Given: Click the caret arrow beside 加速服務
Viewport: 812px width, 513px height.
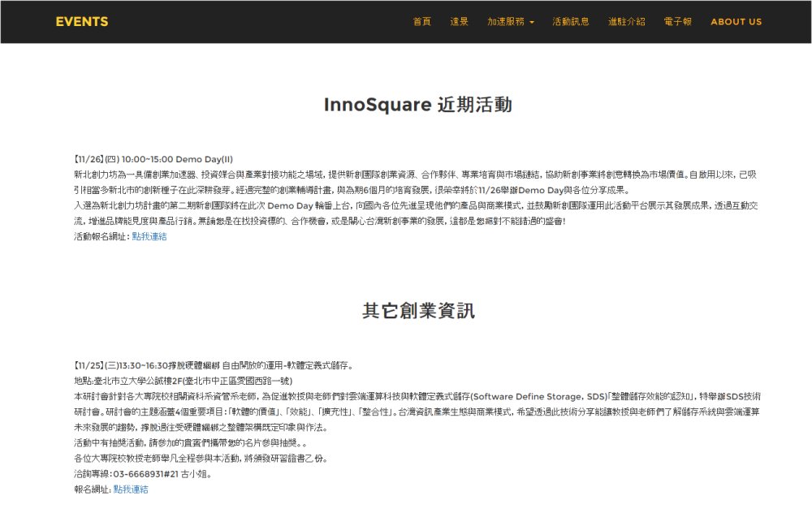Looking at the screenshot, I should [x=532, y=23].
